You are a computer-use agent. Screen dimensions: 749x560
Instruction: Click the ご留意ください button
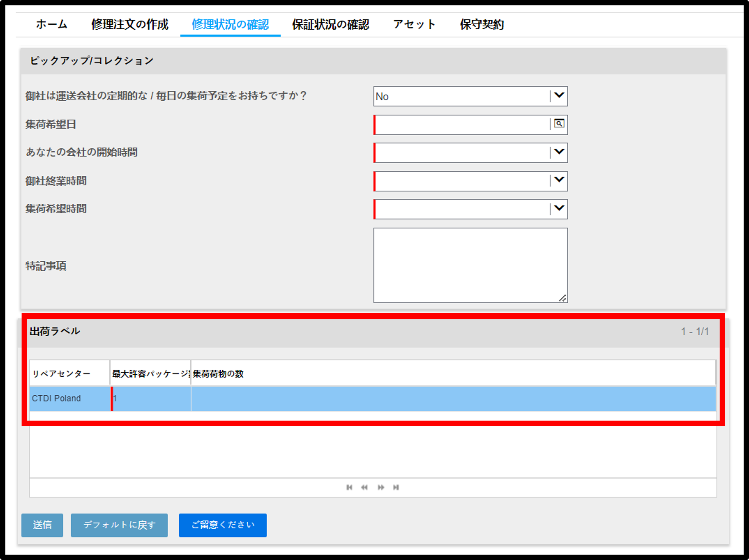pos(223,525)
